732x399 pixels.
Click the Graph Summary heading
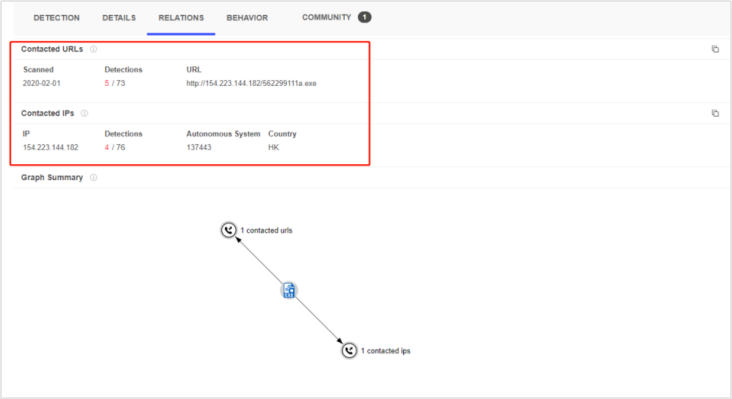(52, 177)
